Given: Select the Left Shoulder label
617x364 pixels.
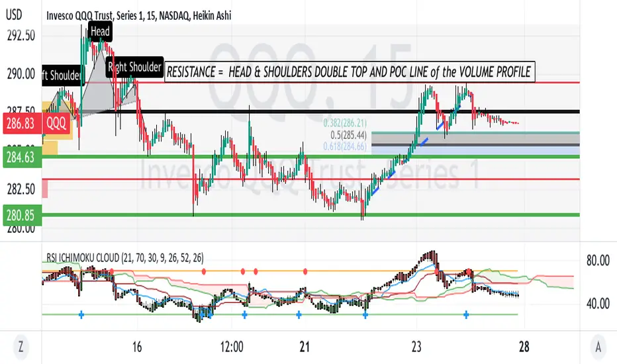Looking at the screenshot, I should point(63,75).
